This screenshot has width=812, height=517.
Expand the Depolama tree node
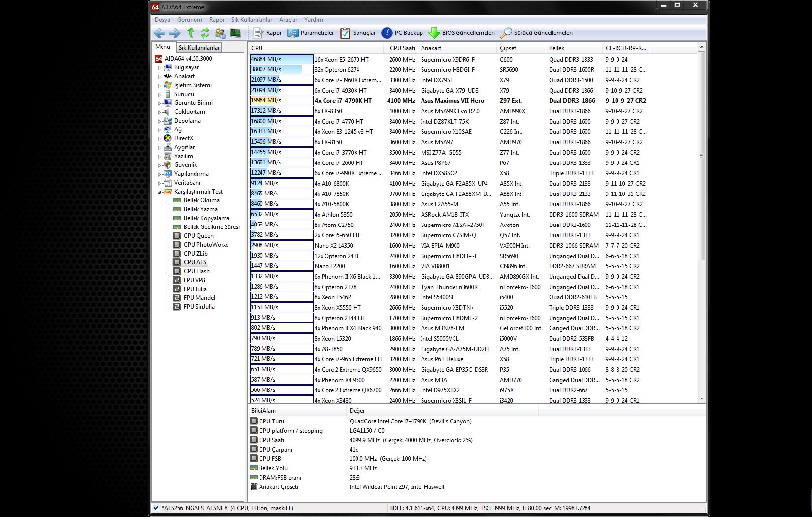click(159, 121)
